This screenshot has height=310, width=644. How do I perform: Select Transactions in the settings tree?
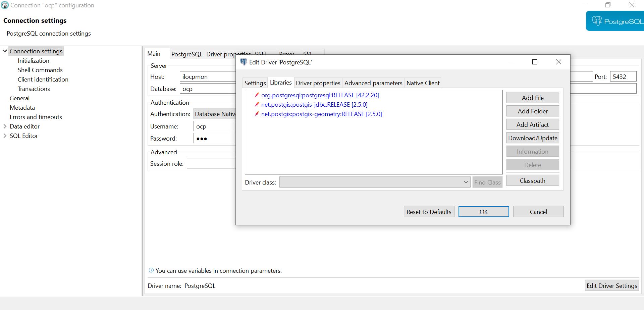(x=34, y=89)
